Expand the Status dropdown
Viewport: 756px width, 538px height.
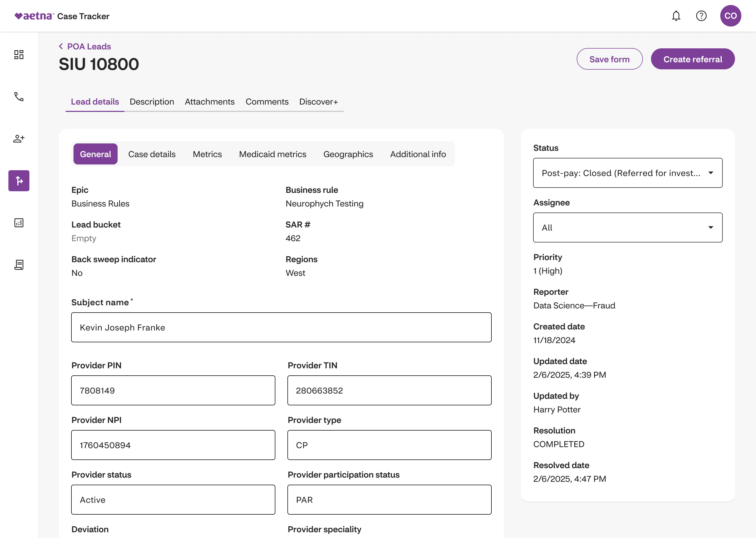[x=627, y=173]
